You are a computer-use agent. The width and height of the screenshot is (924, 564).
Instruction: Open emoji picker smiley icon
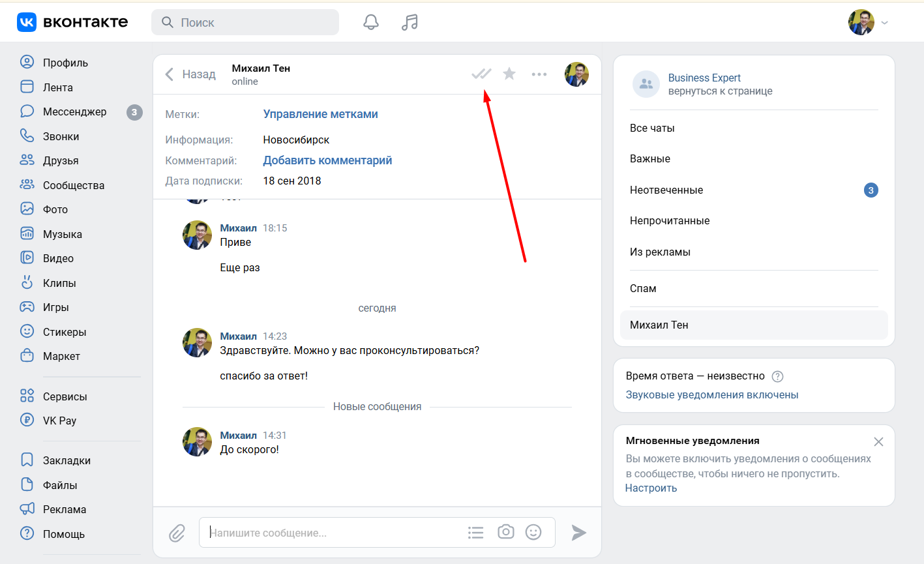coord(533,532)
